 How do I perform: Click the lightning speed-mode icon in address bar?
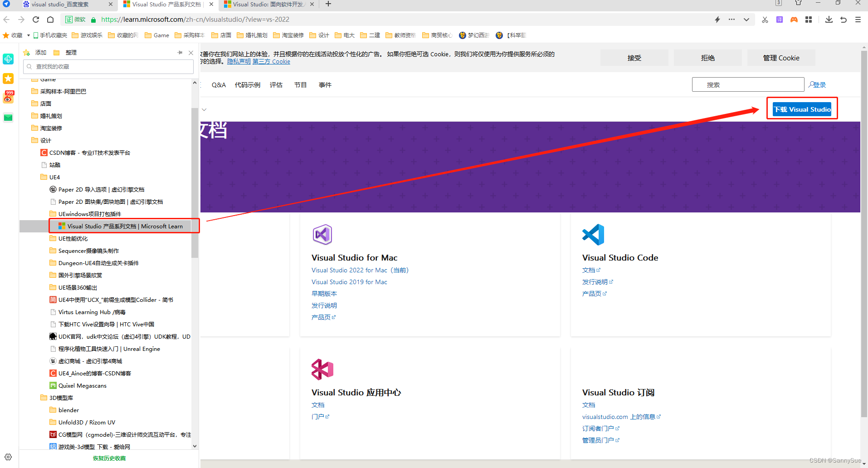(x=717, y=20)
